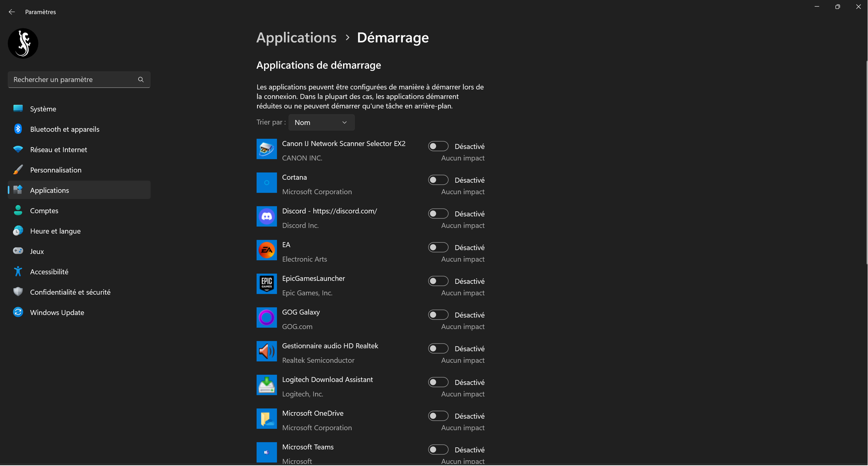Click the Microsoft Teams app icon
The height and width of the screenshot is (466, 868).
tap(266, 452)
